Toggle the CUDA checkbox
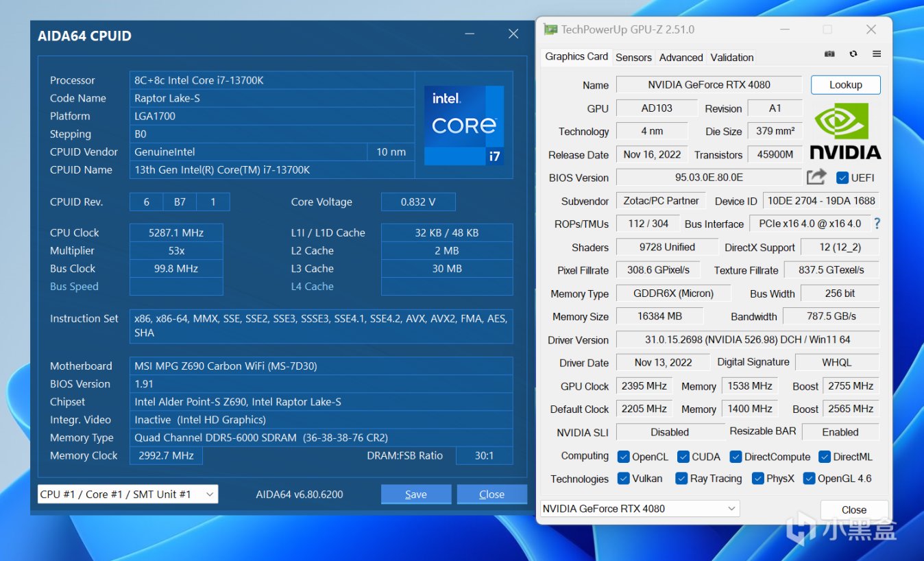The image size is (924, 561). [x=683, y=457]
